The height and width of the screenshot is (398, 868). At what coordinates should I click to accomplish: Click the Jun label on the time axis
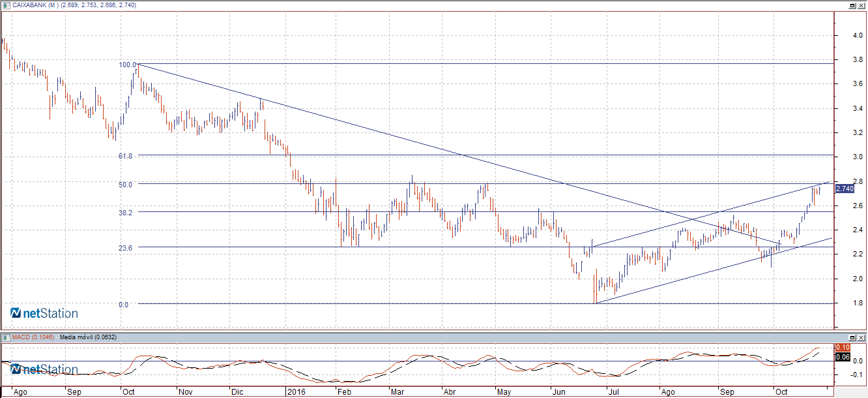(x=558, y=393)
